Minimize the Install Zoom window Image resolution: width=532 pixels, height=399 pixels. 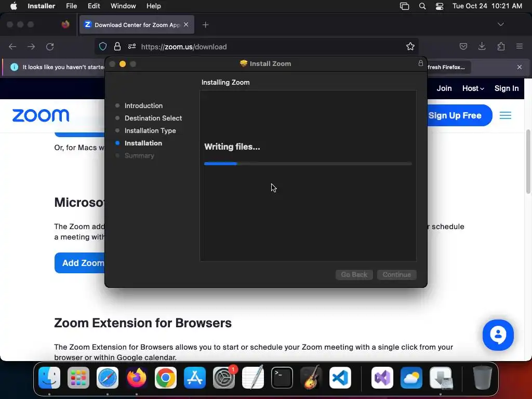click(x=123, y=64)
